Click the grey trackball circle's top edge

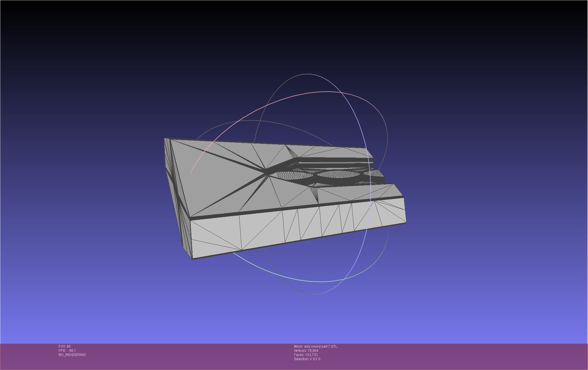pos(309,74)
